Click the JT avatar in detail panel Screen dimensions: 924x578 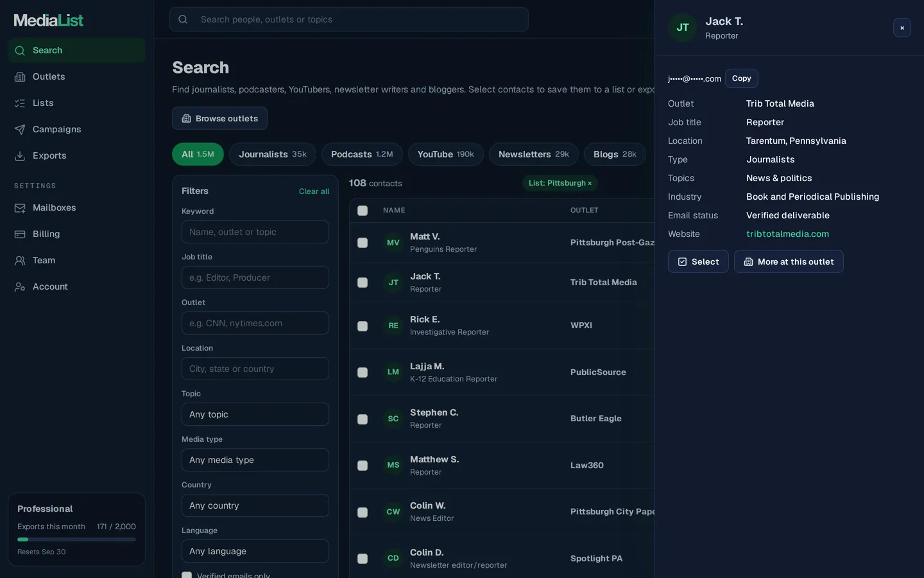point(683,28)
